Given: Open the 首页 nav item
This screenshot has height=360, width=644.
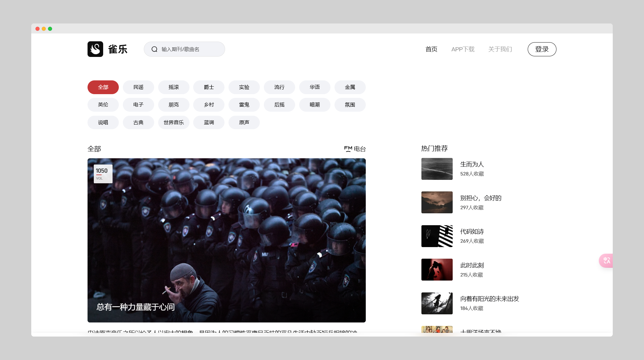Looking at the screenshot, I should (431, 49).
